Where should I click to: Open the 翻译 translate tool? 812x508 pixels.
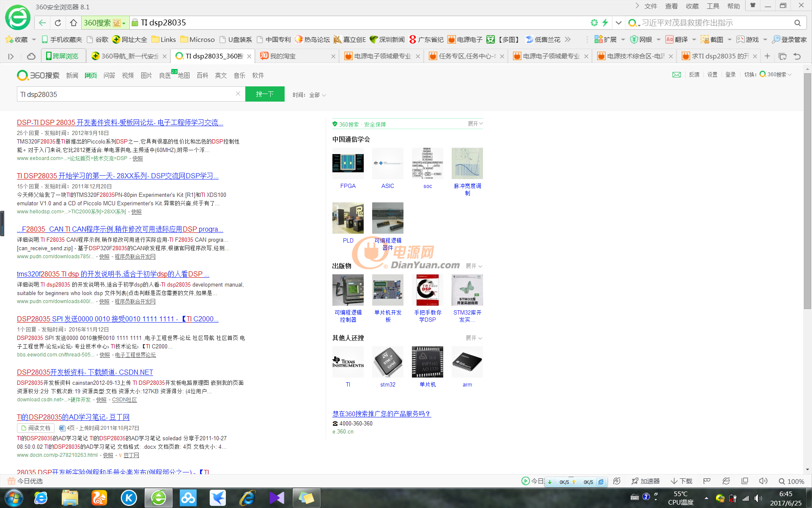point(677,39)
